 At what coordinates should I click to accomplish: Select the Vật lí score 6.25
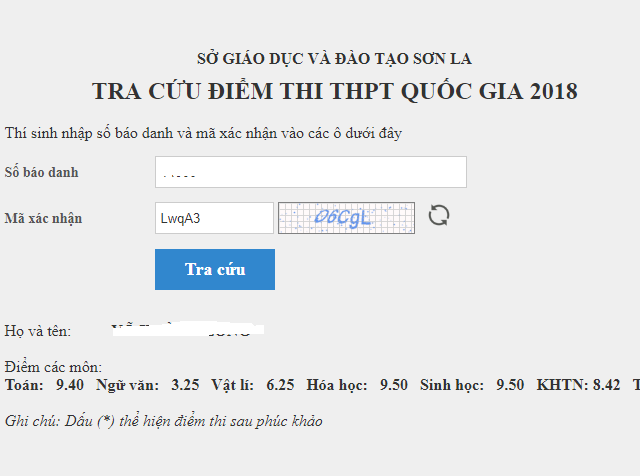coord(280,385)
